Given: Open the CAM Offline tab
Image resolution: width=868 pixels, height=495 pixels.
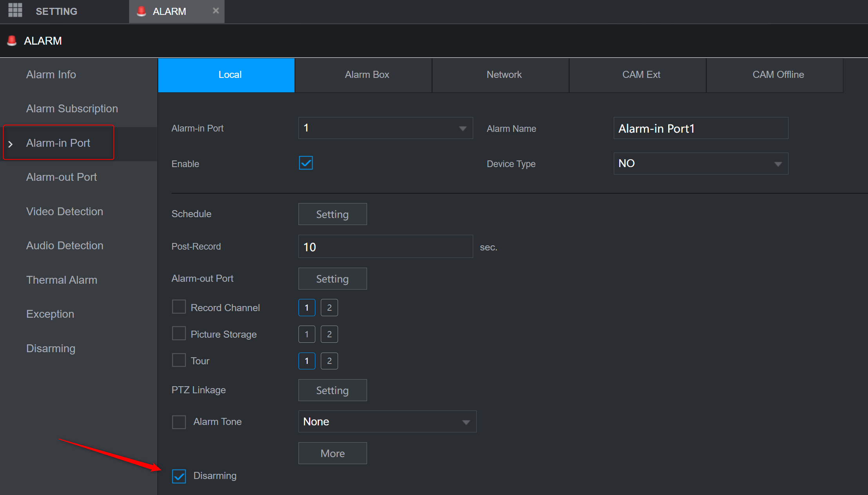Looking at the screenshot, I should click(x=775, y=75).
